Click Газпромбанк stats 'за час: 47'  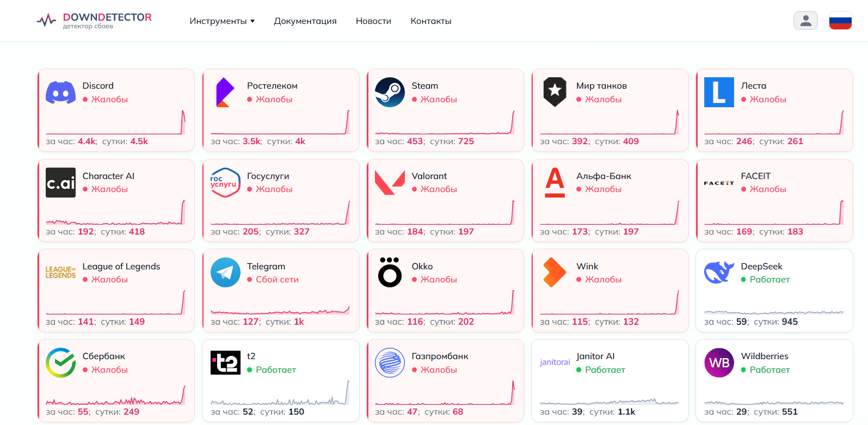[x=397, y=412]
